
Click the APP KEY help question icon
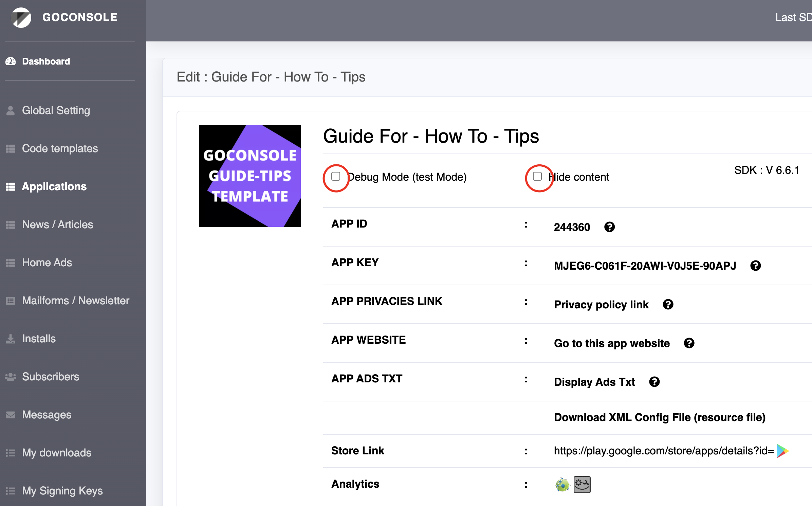click(755, 266)
